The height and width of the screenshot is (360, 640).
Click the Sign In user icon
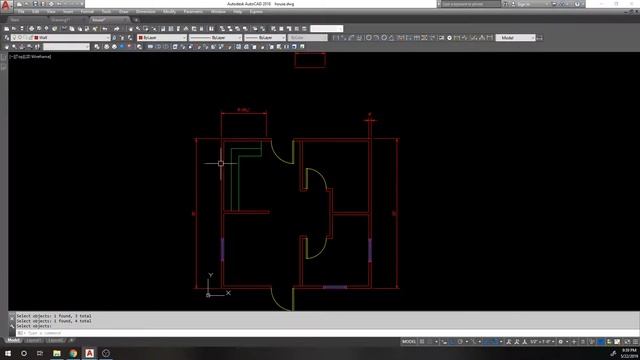tap(513, 4)
